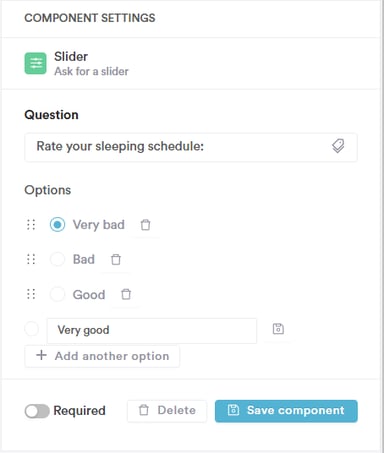
Task: Click trash icon next to Bad
Action: (116, 259)
